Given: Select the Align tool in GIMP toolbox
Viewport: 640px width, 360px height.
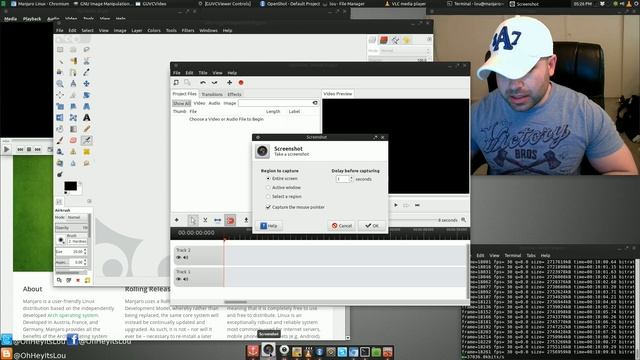Looking at the screenshot, I should pyautogui.click(x=60, y=95).
